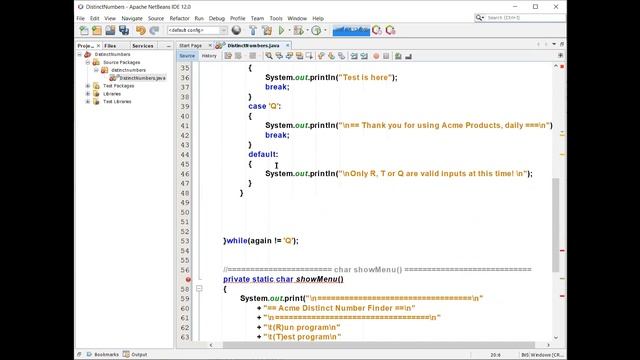Screen dimensions: 640x360
Task: Go to Next Bookmark icon
Action: pyautogui.click(x=331, y=56)
